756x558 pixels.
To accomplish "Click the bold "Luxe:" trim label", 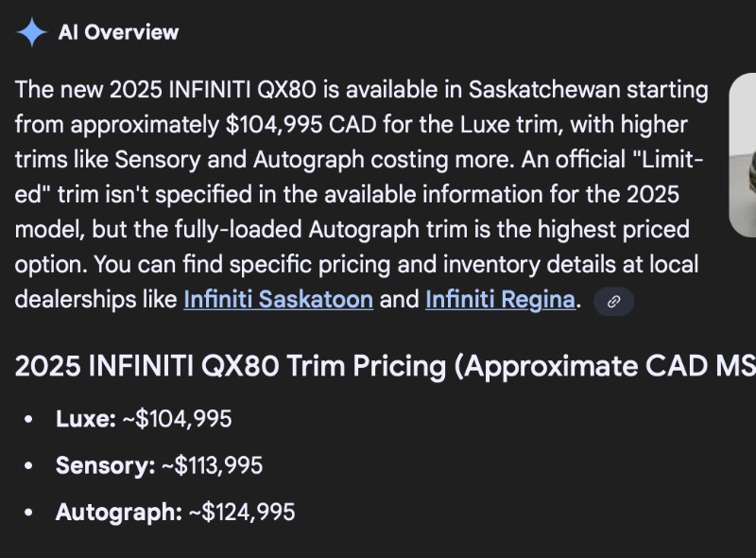I will tap(85, 418).
